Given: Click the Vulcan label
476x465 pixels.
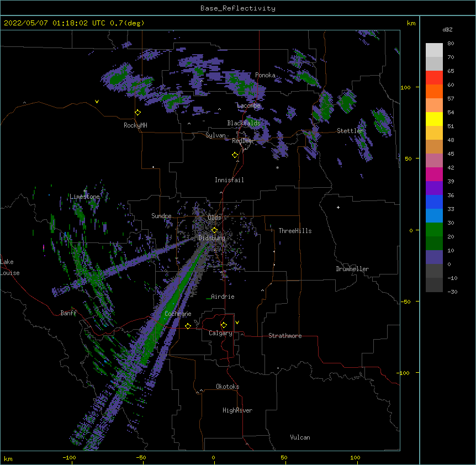Looking at the screenshot, I should pyautogui.click(x=300, y=437).
